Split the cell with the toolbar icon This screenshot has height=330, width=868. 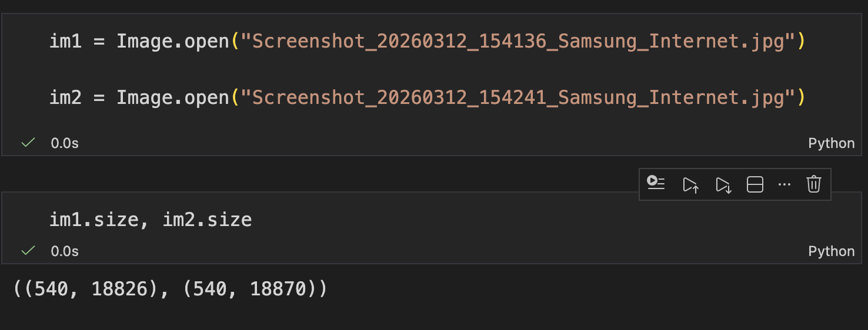coord(755,185)
